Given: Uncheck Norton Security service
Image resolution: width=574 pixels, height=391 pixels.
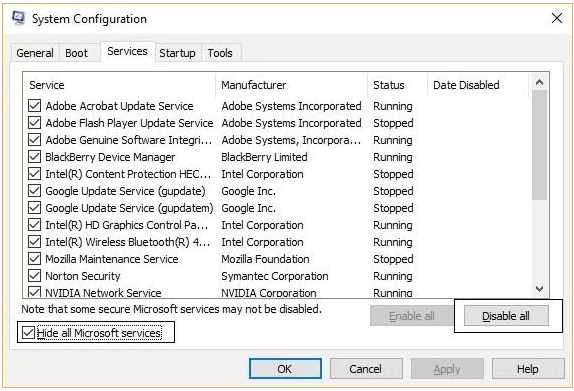Looking at the screenshot, I should coord(34,276).
